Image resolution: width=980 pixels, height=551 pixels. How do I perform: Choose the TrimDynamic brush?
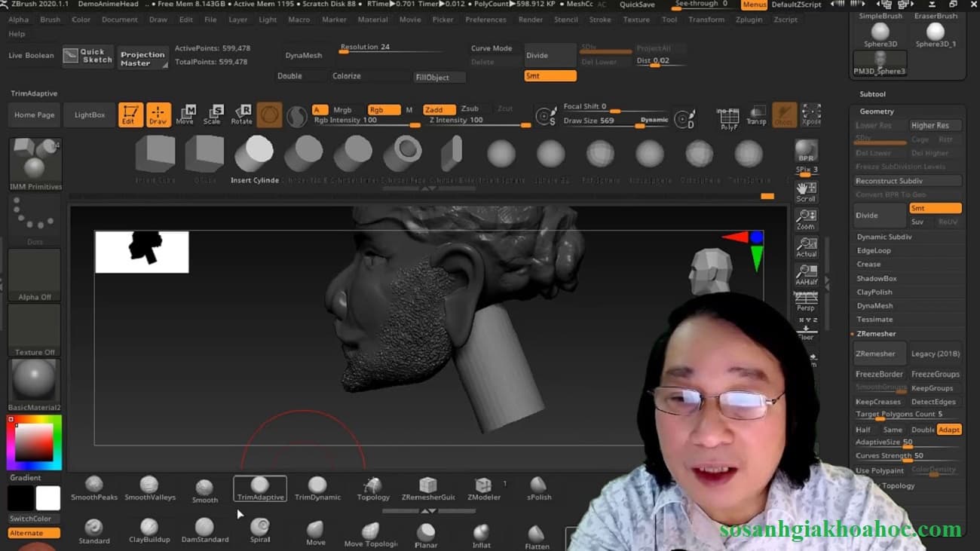[x=317, y=488]
